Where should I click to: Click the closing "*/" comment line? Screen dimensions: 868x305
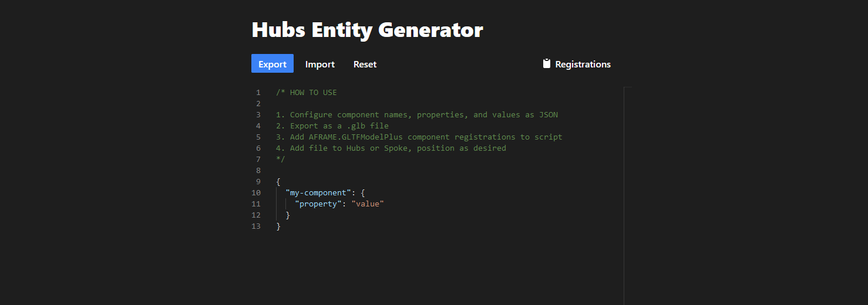280,159
